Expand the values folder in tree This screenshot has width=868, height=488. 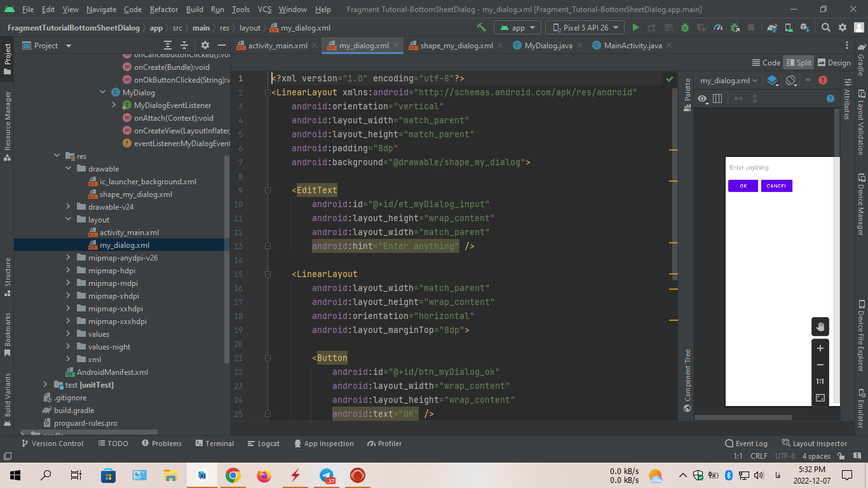click(x=69, y=334)
